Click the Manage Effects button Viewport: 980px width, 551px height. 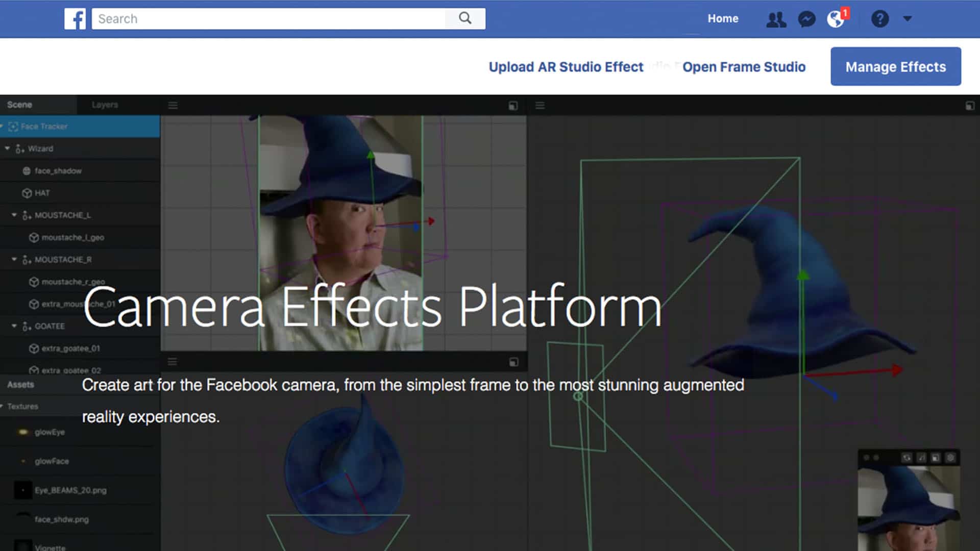(x=896, y=66)
